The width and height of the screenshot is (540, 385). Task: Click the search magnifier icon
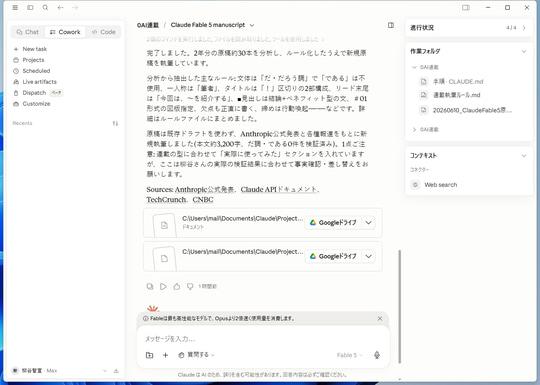coord(45,7)
